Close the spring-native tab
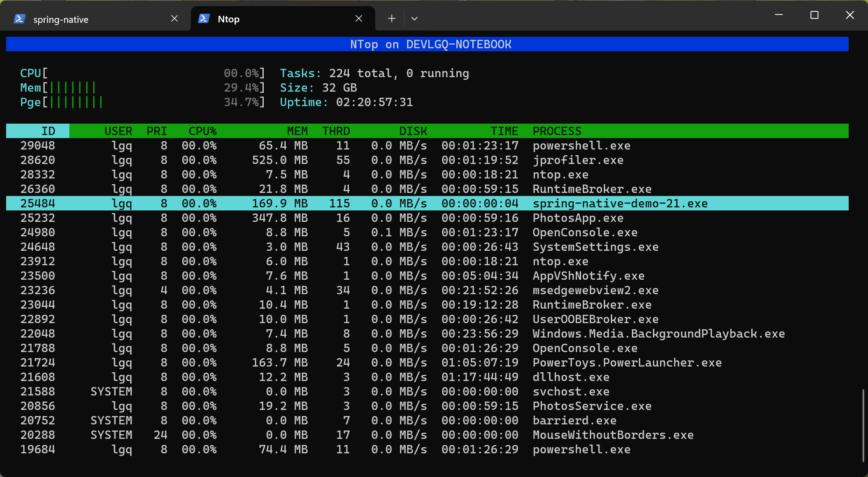 (x=174, y=18)
